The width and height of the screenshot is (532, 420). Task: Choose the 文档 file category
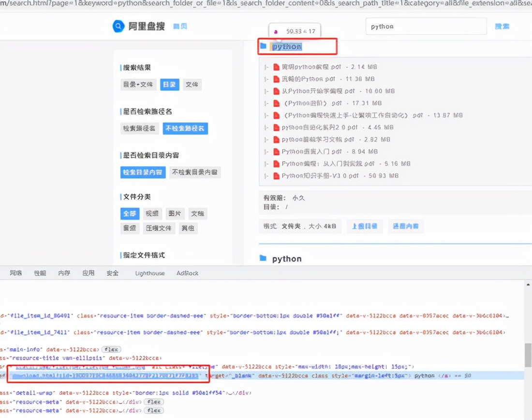[x=198, y=213]
